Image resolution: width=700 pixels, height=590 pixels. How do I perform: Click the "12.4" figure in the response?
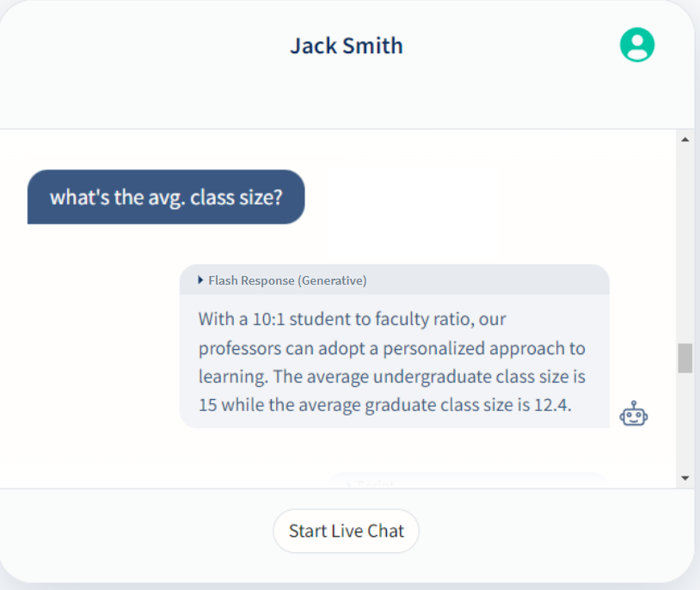click(552, 404)
